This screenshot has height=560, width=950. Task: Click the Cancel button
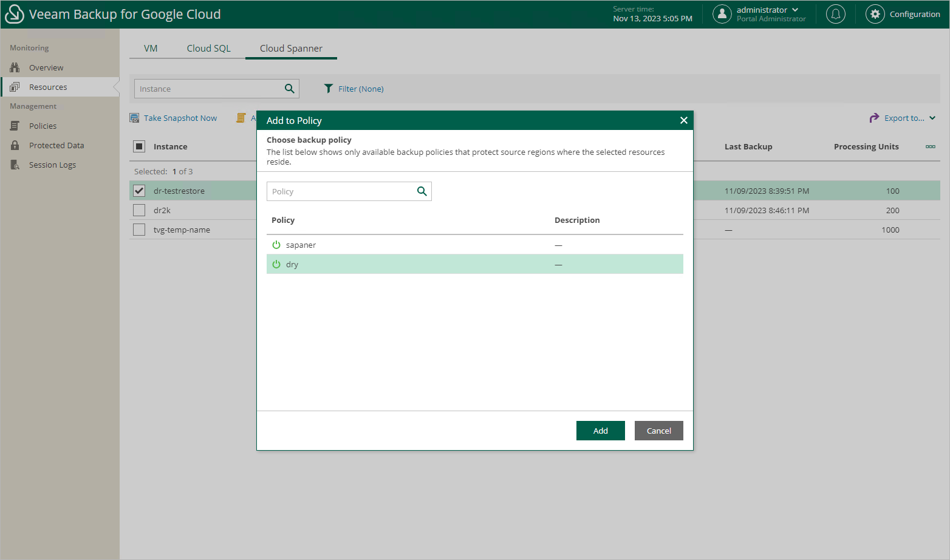pos(659,431)
